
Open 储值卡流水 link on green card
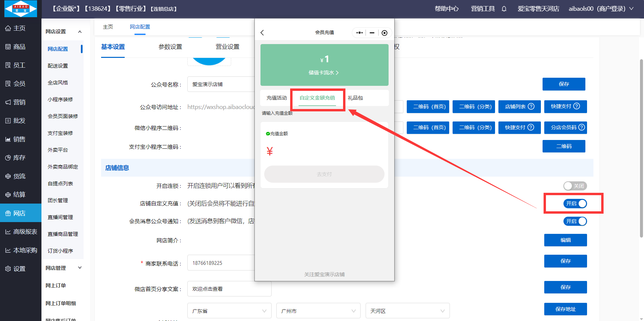click(324, 73)
